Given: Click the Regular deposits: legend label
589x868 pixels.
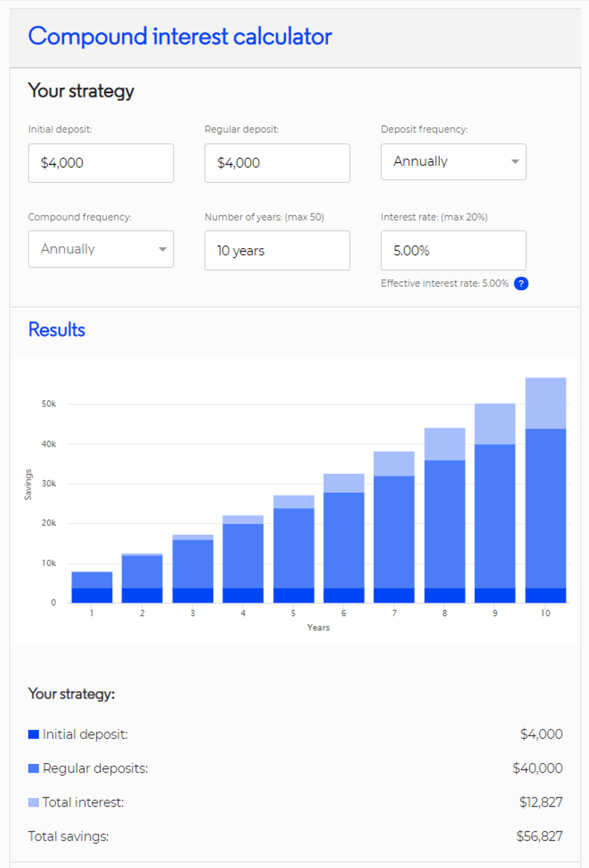Looking at the screenshot, I should [95, 768].
